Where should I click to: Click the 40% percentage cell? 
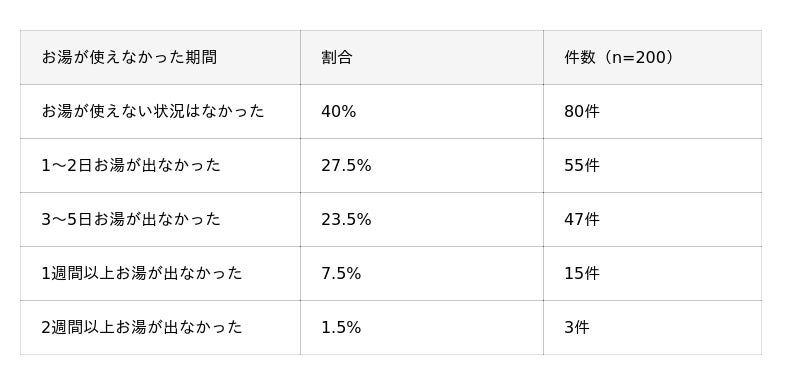click(x=422, y=111)
